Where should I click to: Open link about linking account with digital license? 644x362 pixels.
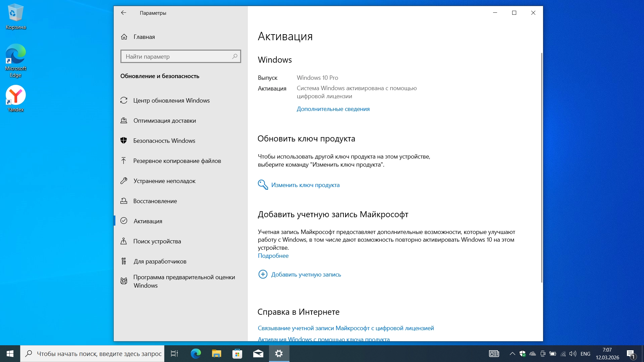pos(346,328)
